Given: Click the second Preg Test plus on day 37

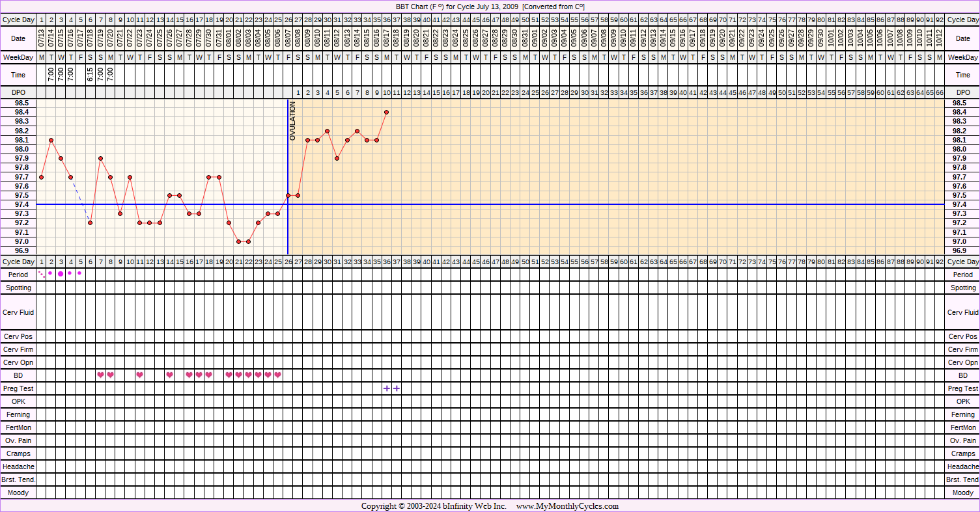Looking at the screenshot, I should click(397, 388).
